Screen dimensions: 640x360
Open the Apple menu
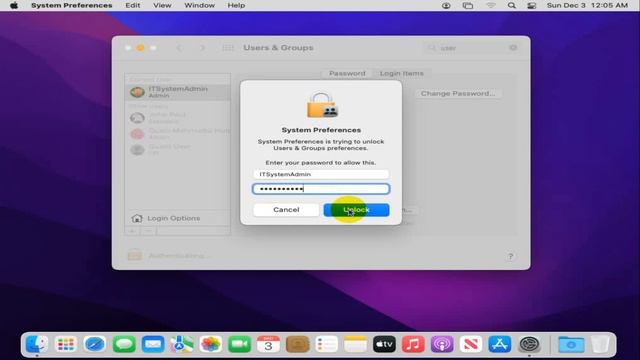click(14, 5)
